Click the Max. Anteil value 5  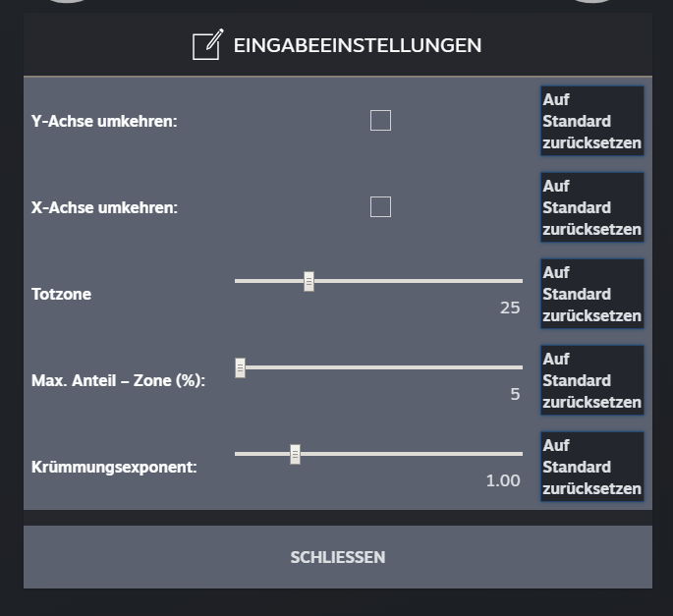click(515, 394)
